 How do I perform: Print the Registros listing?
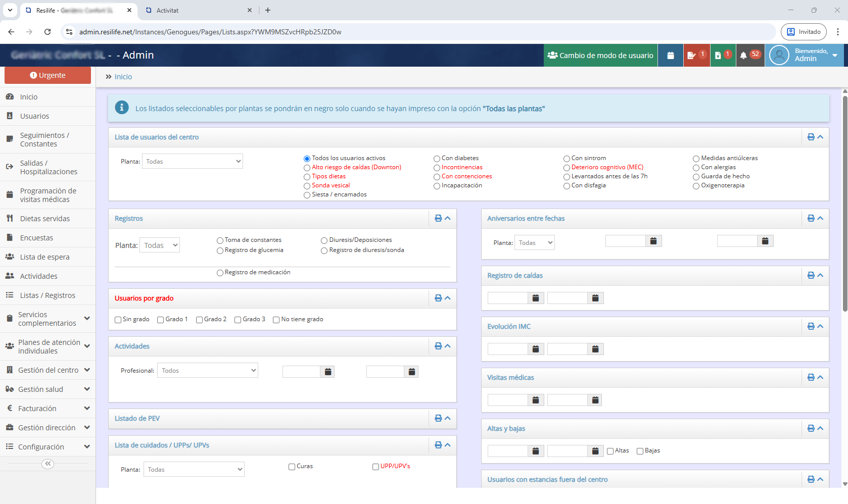click(438, 218)
